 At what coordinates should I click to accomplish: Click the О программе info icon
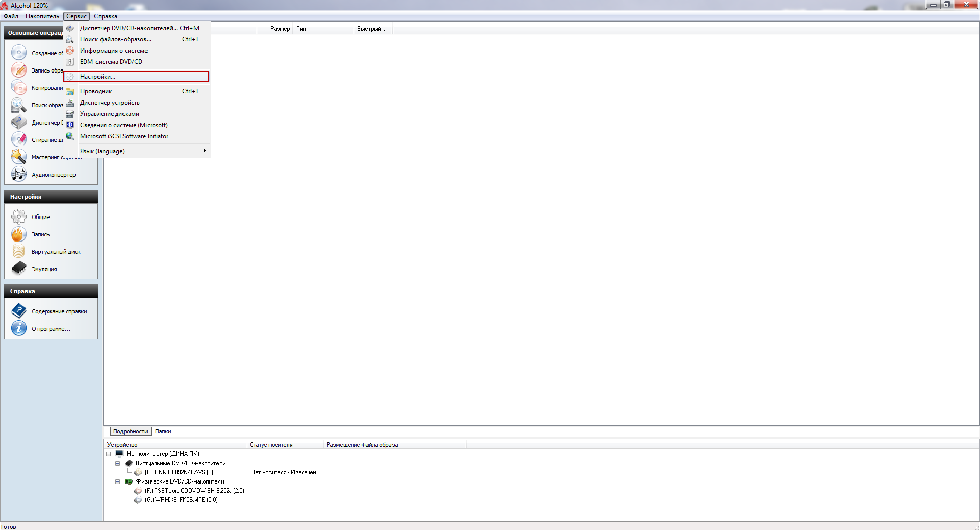(19, 328)
